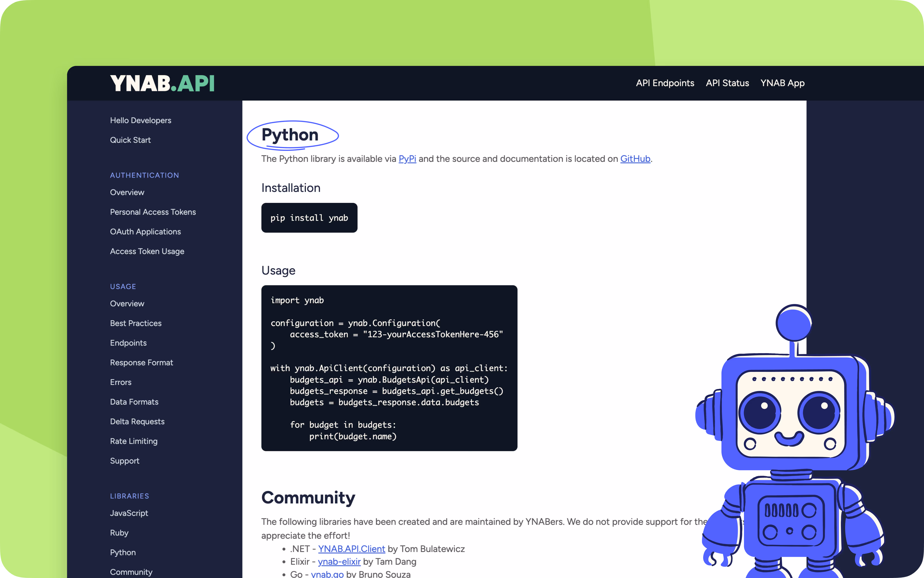Image resolution: width=924 pixels, height=578 pixels.
Task: Follow the GitHub hyperlink
Action: click(635, 159)
